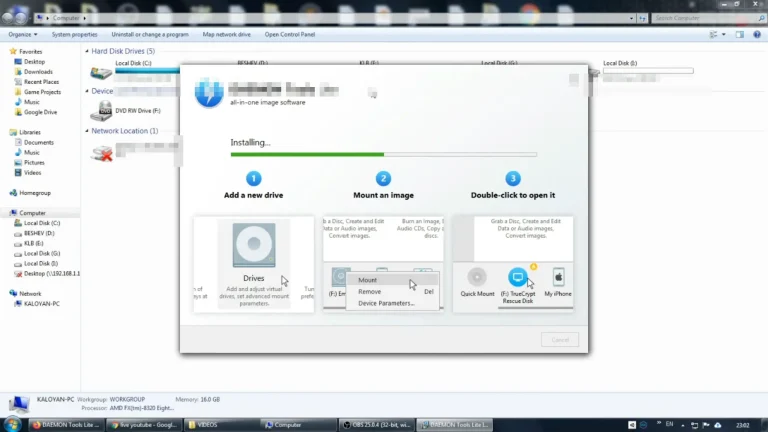
Task: Select Videos under Libraries
Action: [32, 173]
